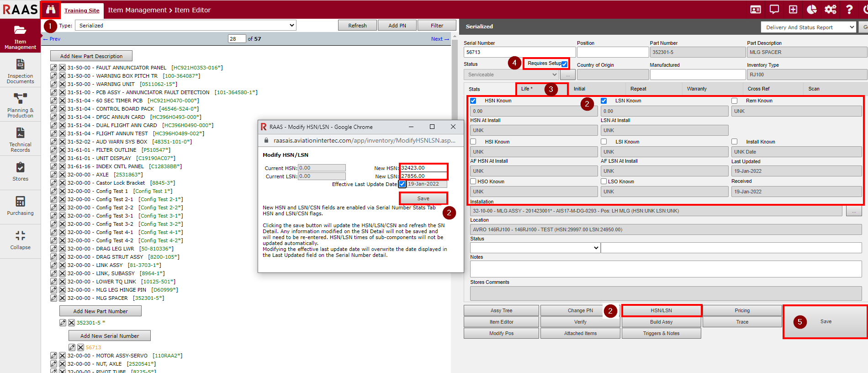Open the chat message bubble icon

click(x=774, y=10)
